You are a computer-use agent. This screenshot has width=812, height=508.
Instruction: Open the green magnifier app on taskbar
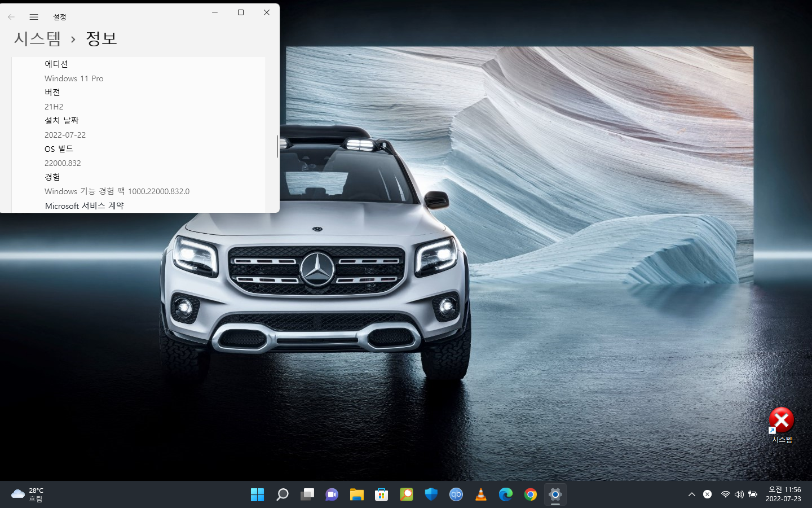pyautogui.click(x=407, y=494)
